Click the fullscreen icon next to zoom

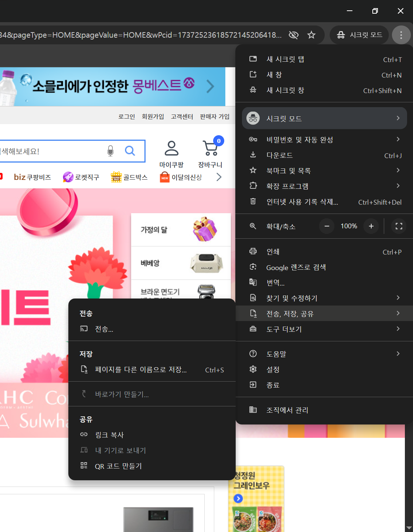(399, 226)
